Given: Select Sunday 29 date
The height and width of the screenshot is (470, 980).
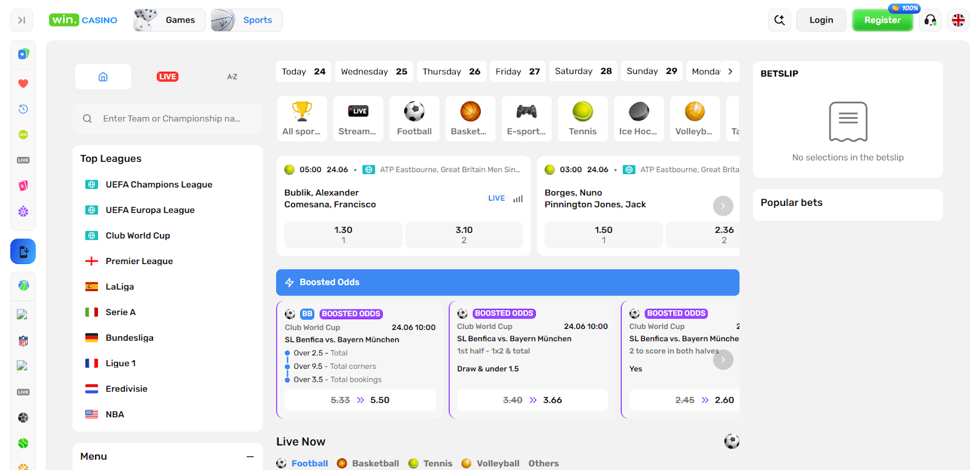Looking at the screenshot, I should point(652,72).
